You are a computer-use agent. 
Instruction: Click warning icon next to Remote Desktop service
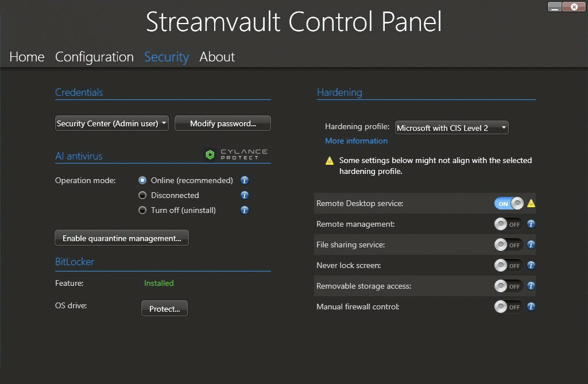[x=531, y=203]
